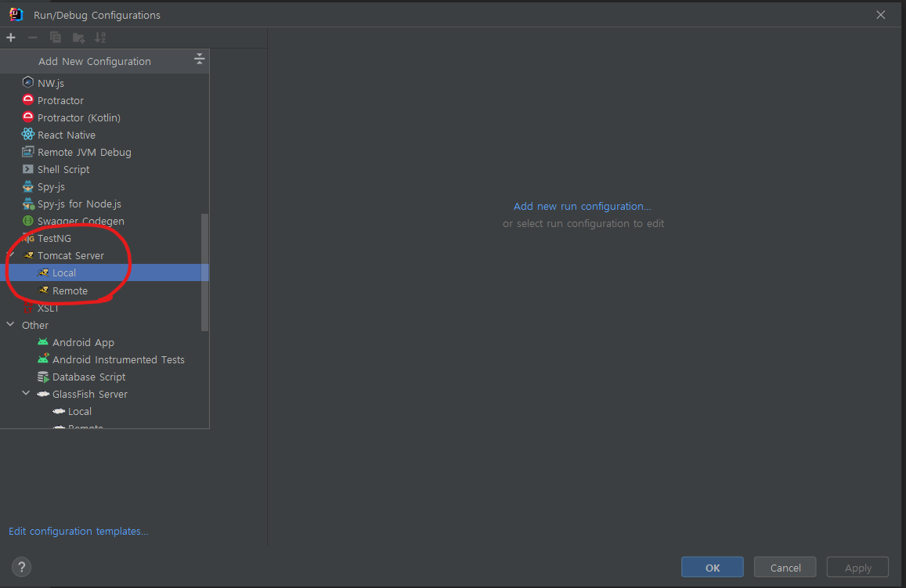
Task: Click the GlassFish Server fish icon
Action: tap(43, 394)
